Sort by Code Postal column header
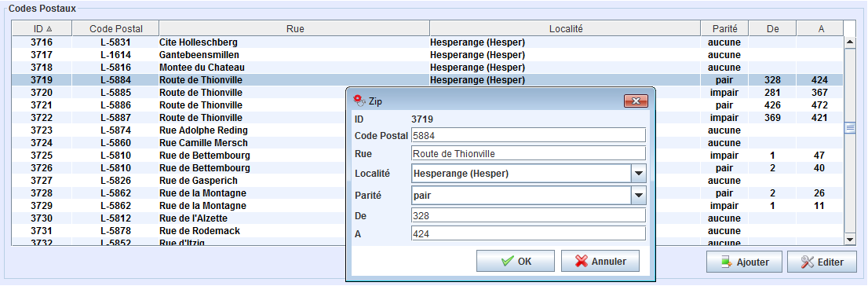 pos(115,29)
